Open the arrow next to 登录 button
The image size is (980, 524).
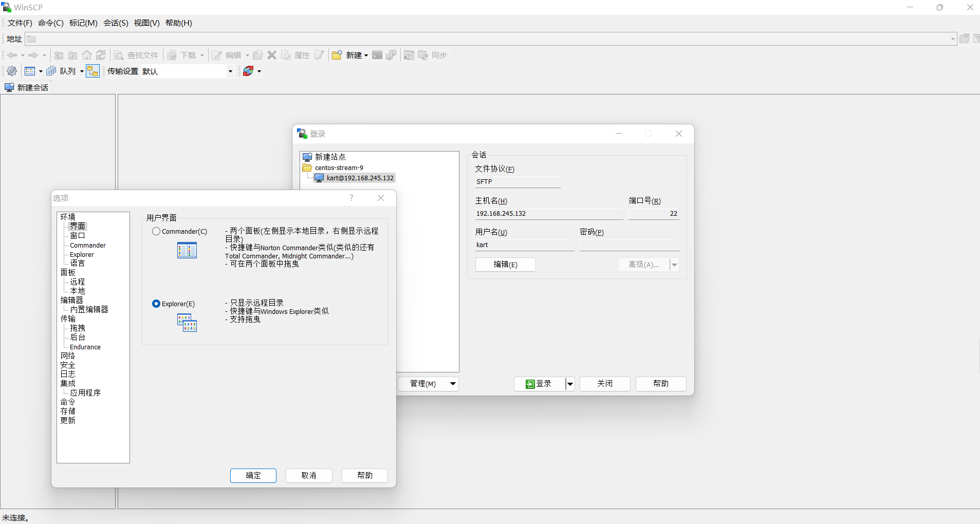coord(570,384)
